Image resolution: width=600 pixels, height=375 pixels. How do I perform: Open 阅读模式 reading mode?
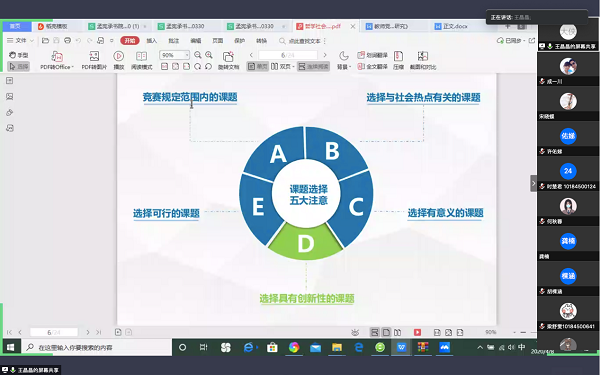click(142, 60)
